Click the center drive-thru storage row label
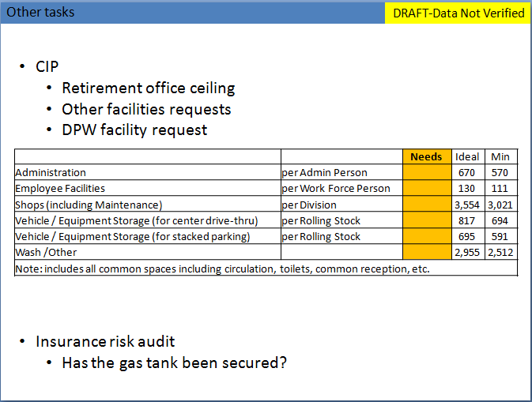This screenshot has width=532, height=402. (137, 220)
